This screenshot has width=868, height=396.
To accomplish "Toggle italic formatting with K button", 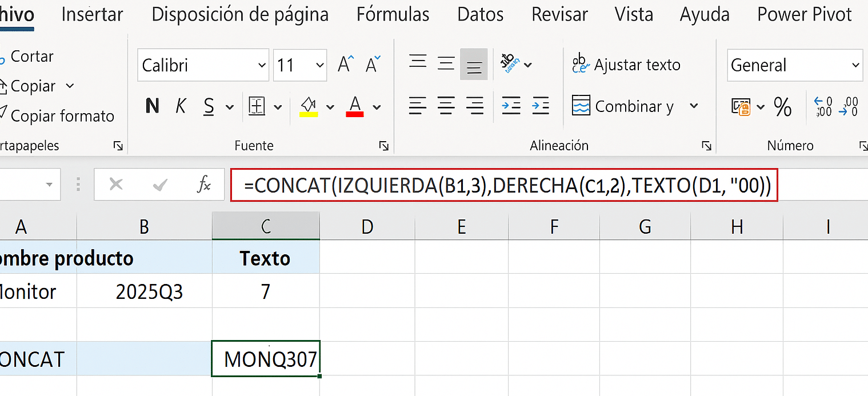I will coord(181,106).
